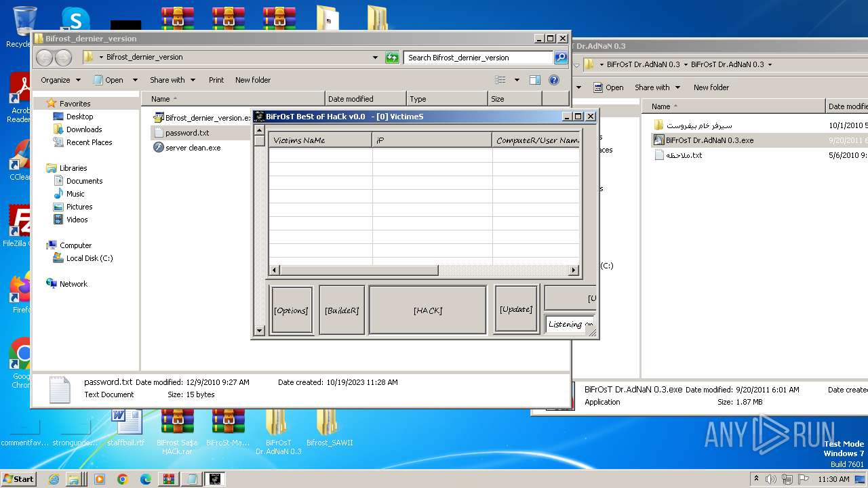Click the Type column header
This screenshot has width=868, height=488.
pyautogui.click(x=447, y=99)
